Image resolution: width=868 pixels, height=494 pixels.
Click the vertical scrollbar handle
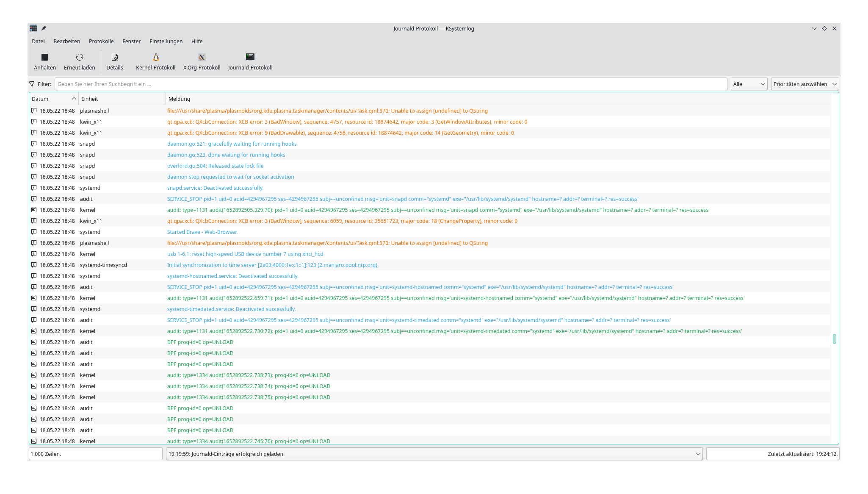(x=834, y=339)
